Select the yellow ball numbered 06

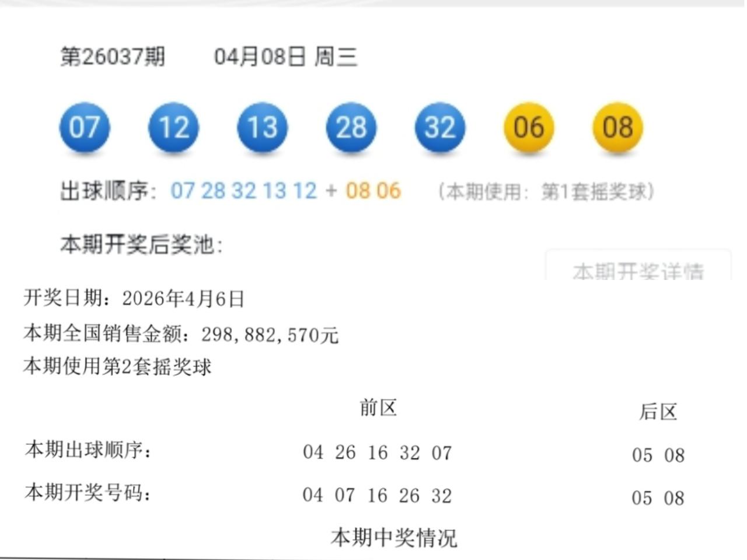pyautogui.click(x=528, y=128)
